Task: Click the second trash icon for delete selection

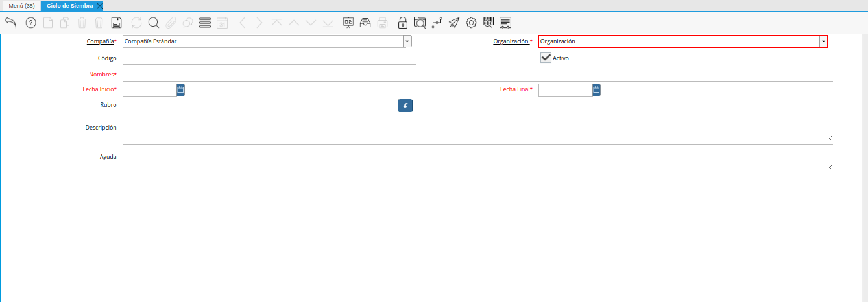Action: (x=99, y=23)
